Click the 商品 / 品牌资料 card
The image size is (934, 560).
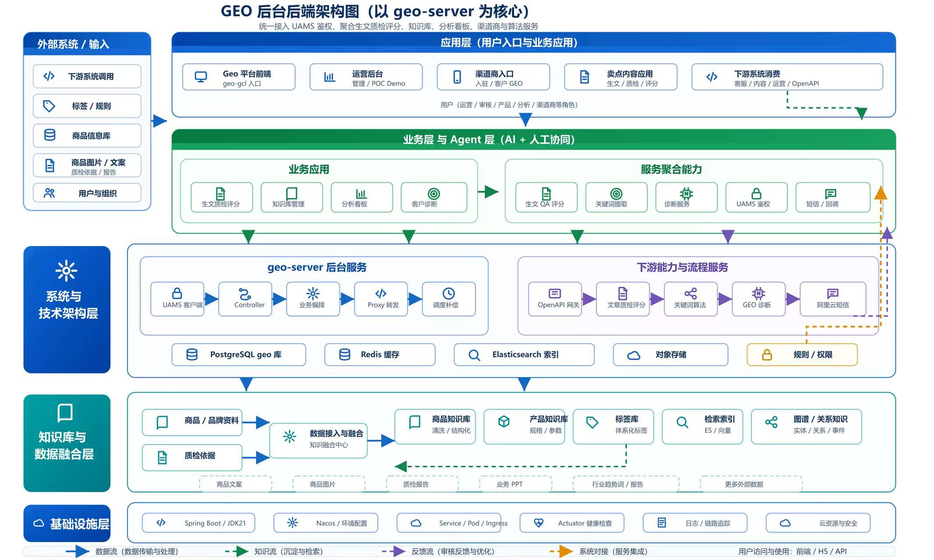[x=192, y=422]
